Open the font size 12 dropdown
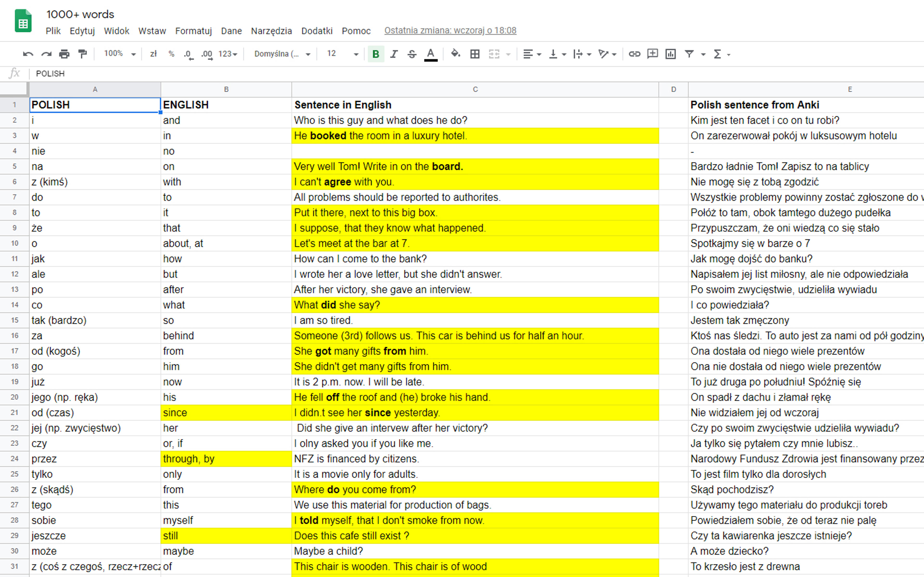This screenshot has width=924, height=577. coord(342,54)
